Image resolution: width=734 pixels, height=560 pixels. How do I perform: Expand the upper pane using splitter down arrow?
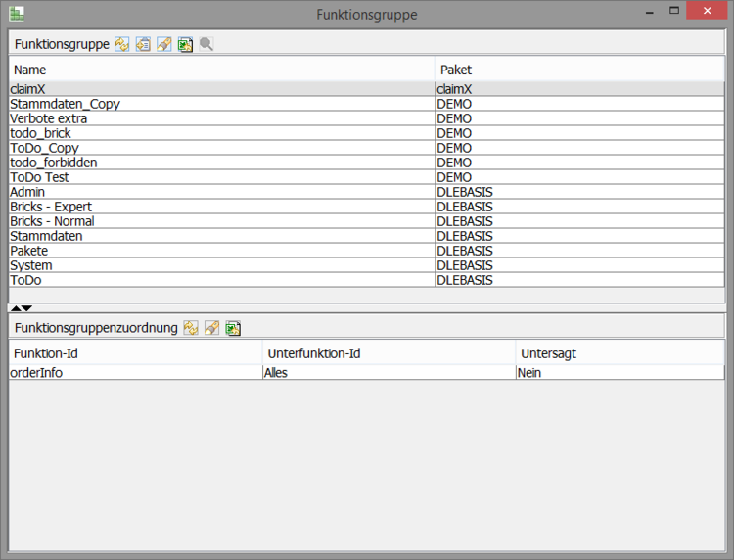pyautogui.click(x=27, y=308)
